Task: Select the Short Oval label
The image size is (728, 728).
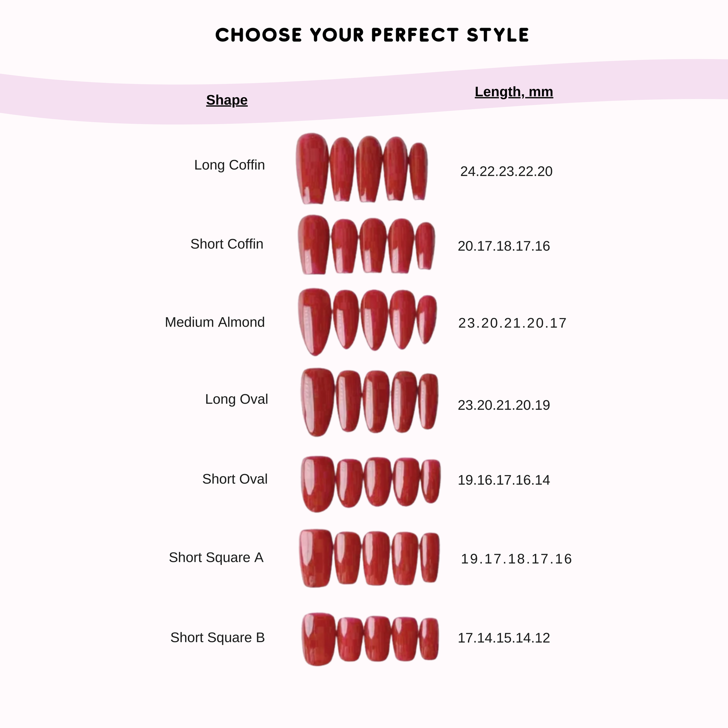Action: (x=235, y=479)
